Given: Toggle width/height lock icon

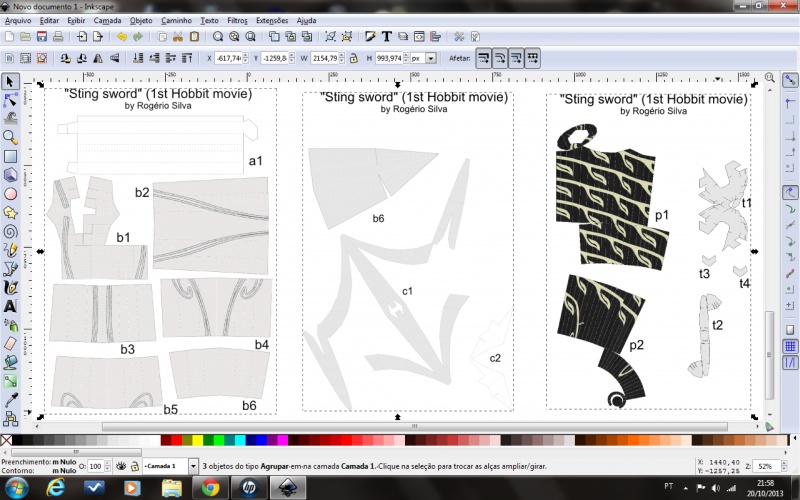Looking at the screenshot, I should point(353,58).
